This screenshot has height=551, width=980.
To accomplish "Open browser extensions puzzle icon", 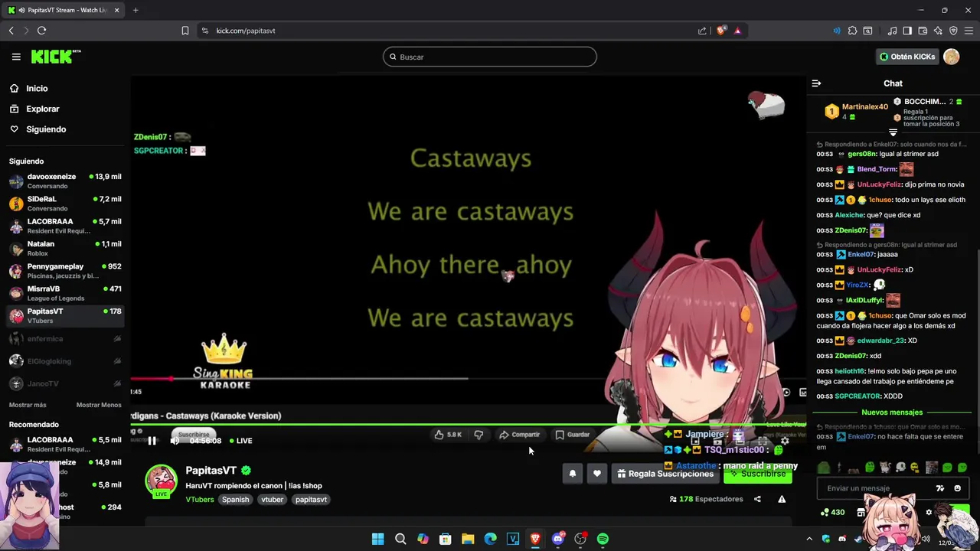I will click(x=852, y=31).
